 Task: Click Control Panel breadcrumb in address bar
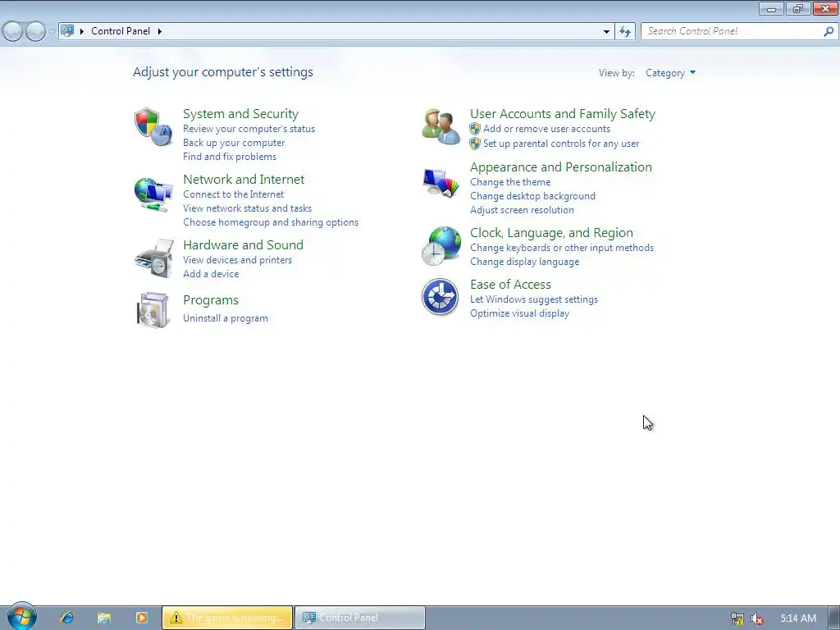click(121, 31)
